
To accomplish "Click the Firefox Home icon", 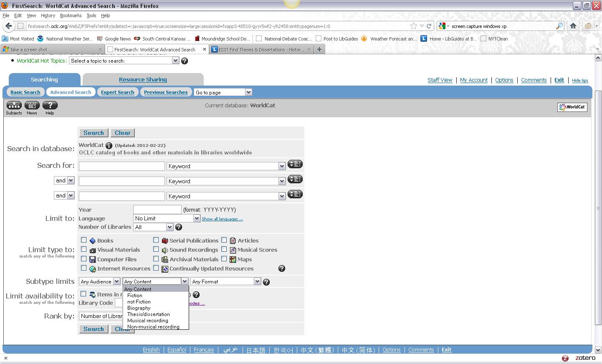I will (573, 26).
